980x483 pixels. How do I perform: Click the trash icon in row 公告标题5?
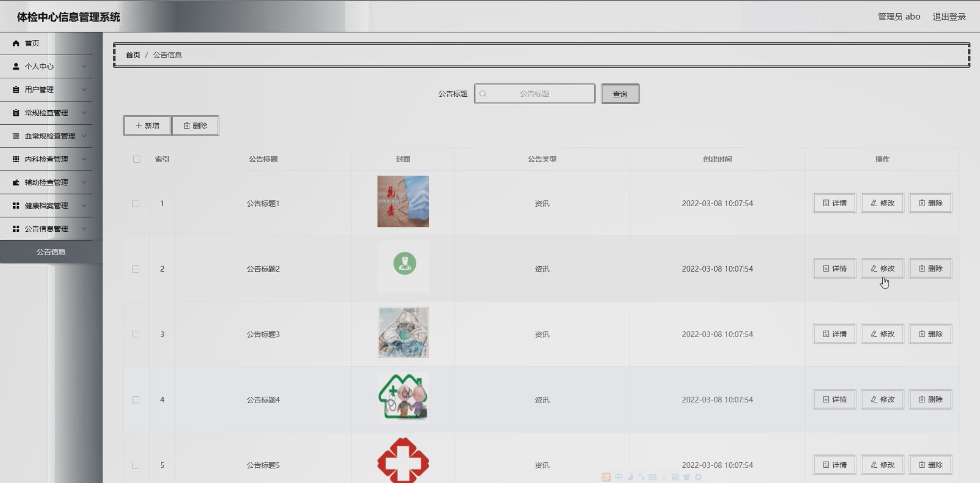point(922,465)
